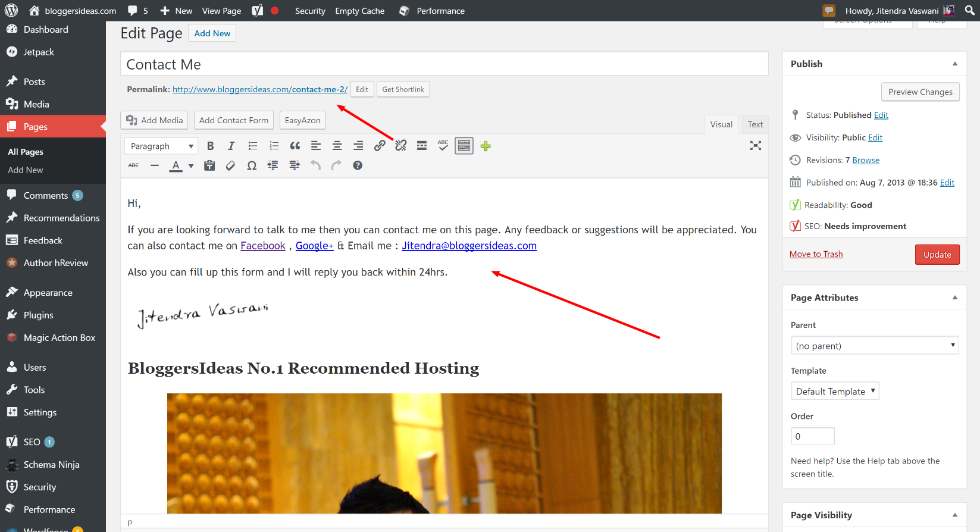Click the Update button

tap(937, 254)
